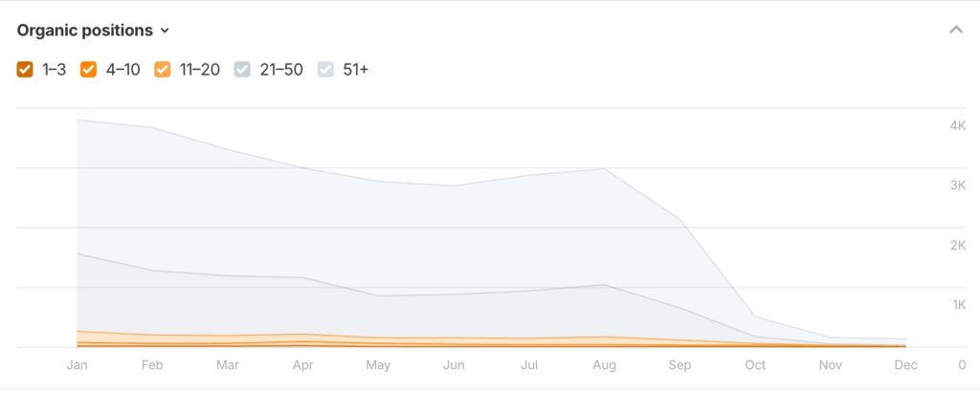
Task: Select Apr on the chart timeline
Action: [x=302, y=364]
